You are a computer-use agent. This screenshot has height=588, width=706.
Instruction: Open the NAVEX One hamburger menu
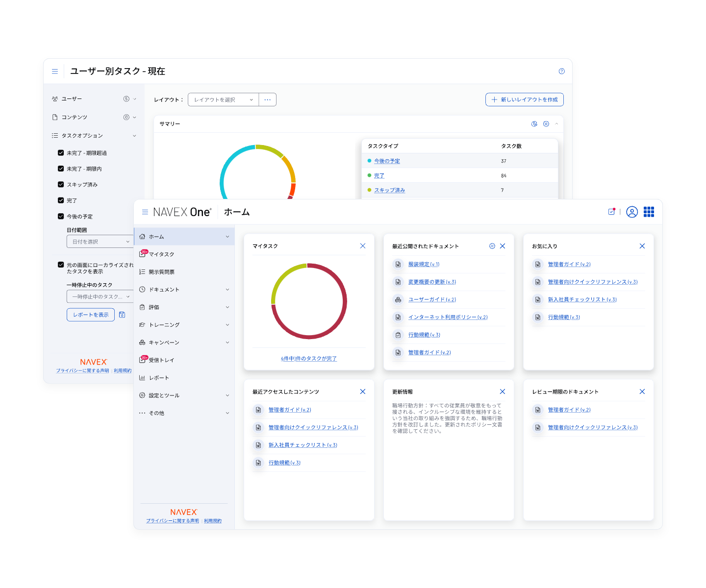point(145,212)
